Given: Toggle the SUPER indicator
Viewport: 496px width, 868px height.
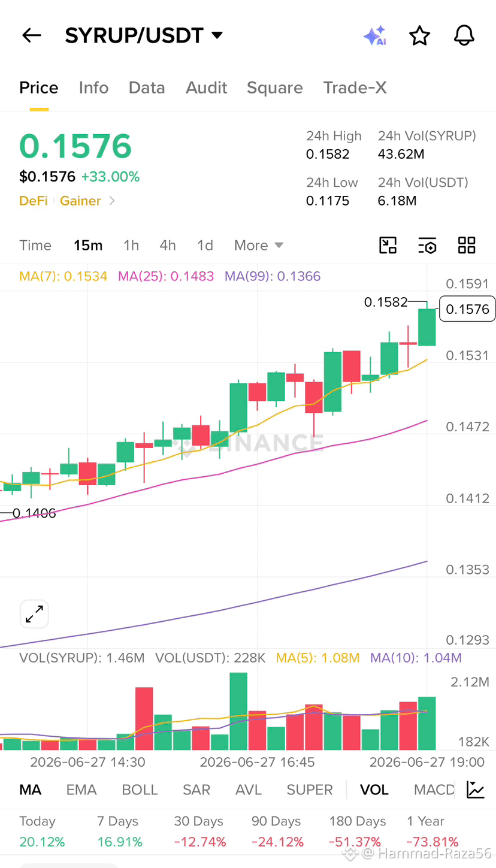Looking at the screenshot, I should [x=310, y=790].
